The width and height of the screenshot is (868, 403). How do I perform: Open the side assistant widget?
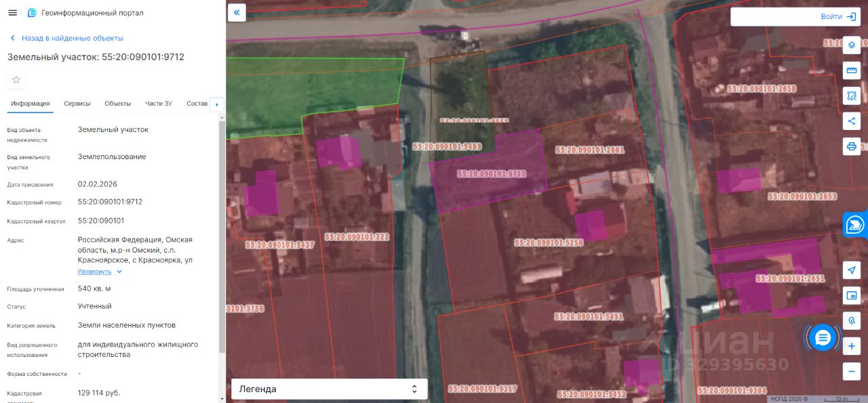click(856, 224)
